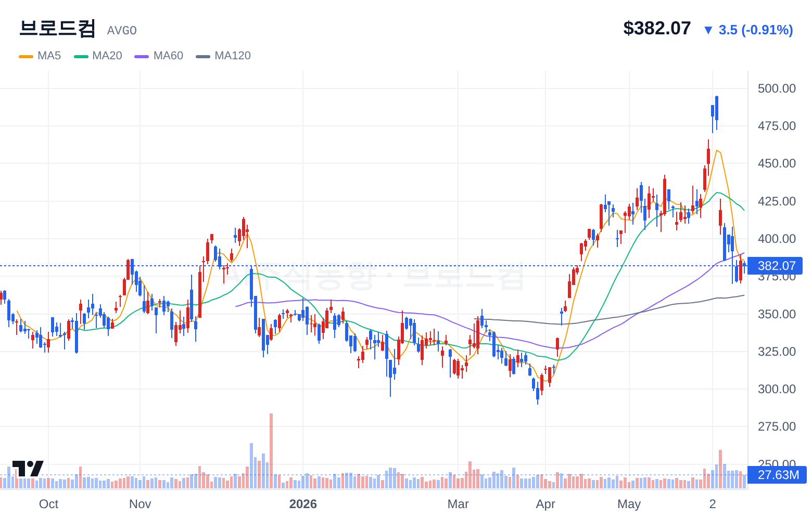Image resolution: width=812 pixels, height=518 pixels.
Task: Click the 325.00 price axis label
Action: (777, 352)
